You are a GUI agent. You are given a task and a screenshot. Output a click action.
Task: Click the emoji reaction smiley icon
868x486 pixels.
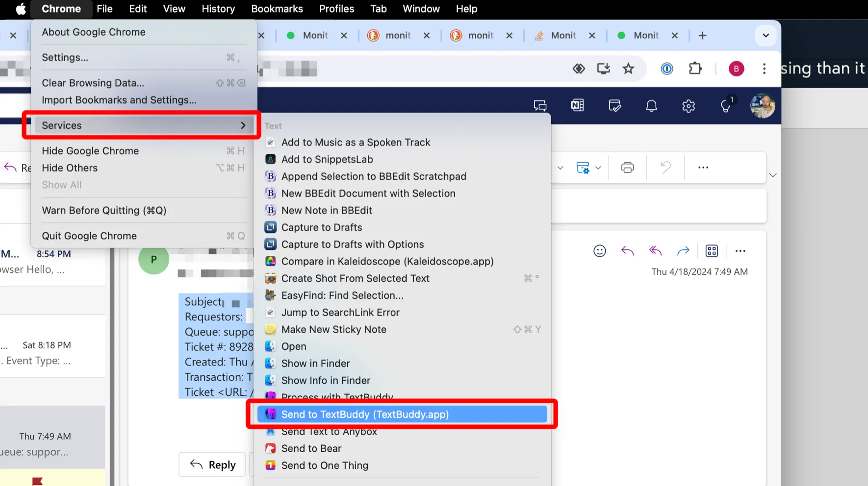click(x=599, y=251)
